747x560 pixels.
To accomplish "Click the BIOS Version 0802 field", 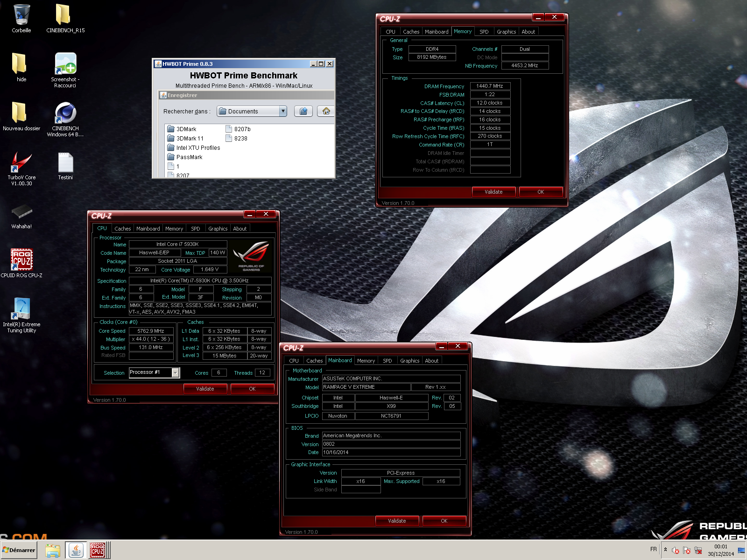I will pos(391,444).
